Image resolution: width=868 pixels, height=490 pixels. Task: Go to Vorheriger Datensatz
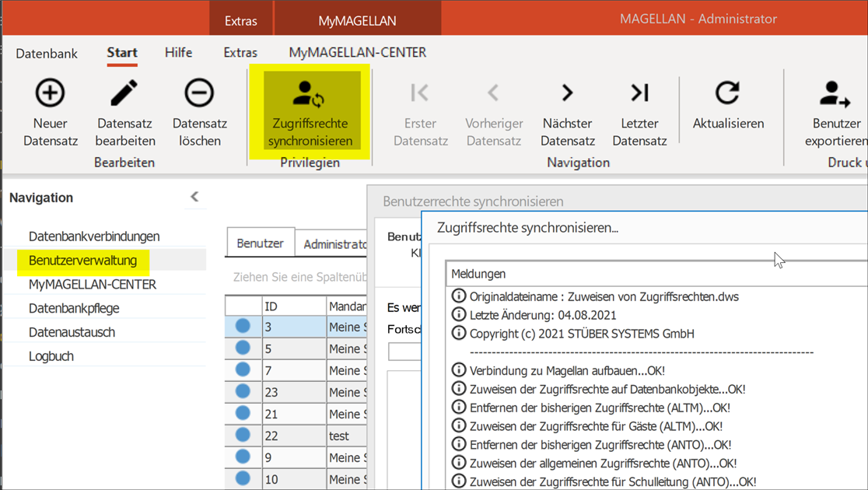494,114
